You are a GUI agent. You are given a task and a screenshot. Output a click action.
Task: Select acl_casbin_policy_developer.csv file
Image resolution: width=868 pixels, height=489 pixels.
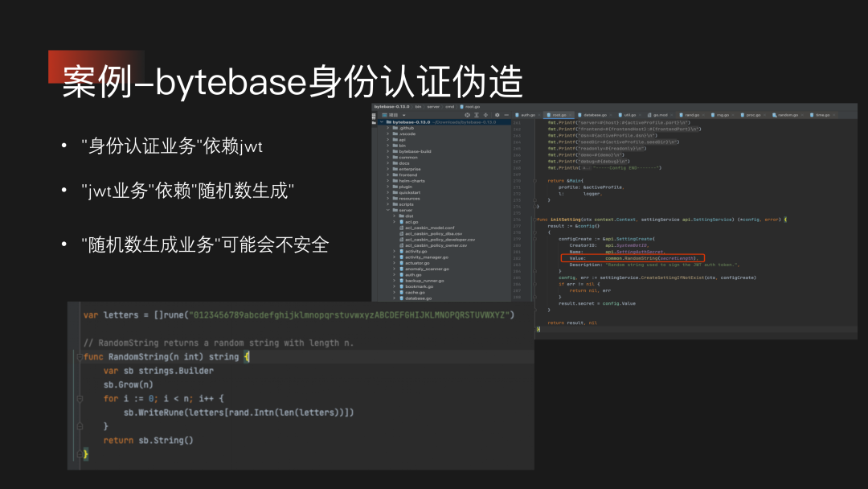[x=440, y=240]
